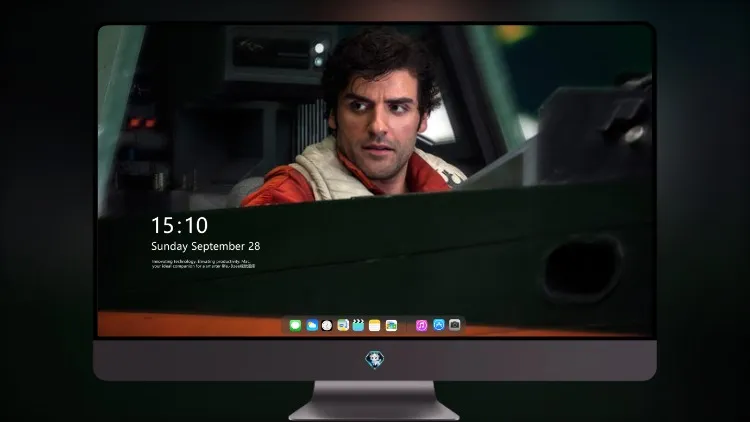Open the app between Clock and Videos
Screen dimensions: 750x422
[343, 325]
